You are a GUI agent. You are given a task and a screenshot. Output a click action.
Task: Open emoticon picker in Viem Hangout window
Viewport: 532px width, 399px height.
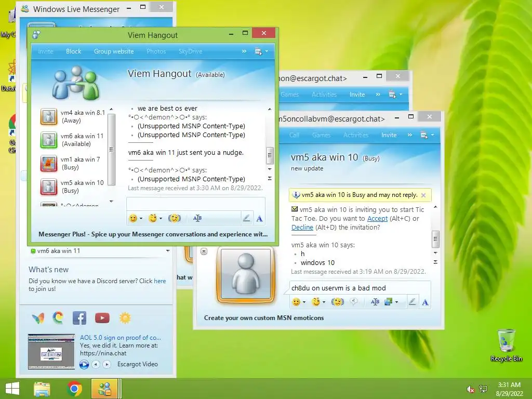(133, 218)
